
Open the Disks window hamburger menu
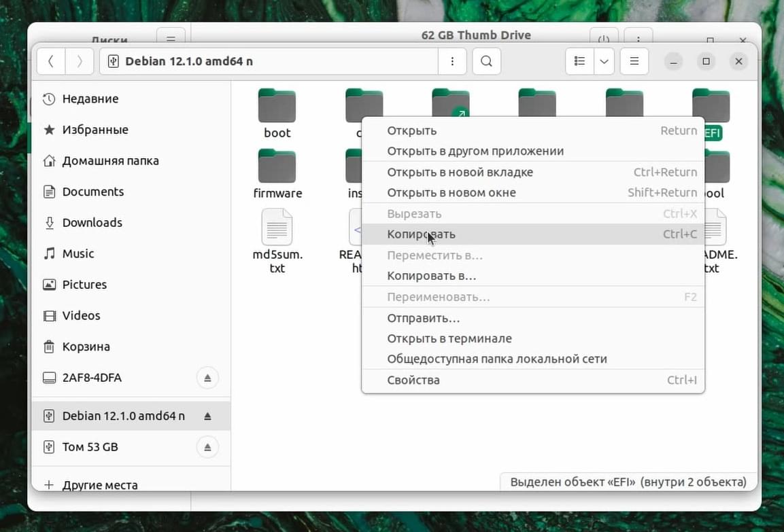pyautogui.click(x=171, y=37)
